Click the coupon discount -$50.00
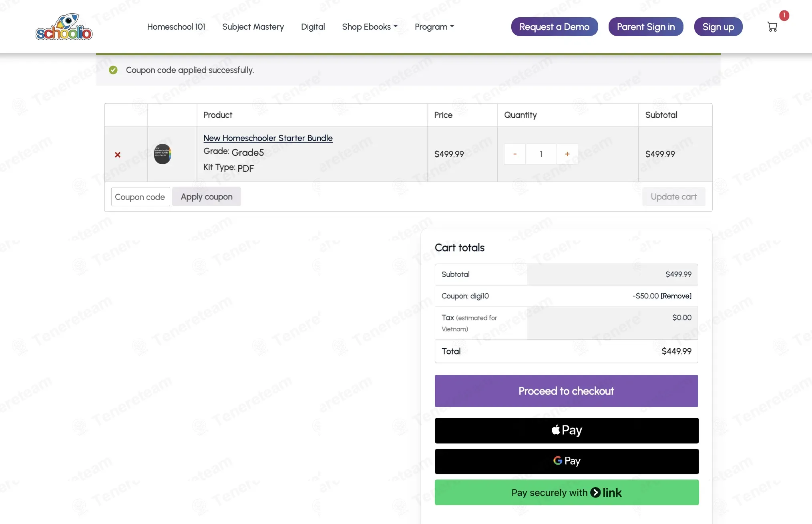Screen dimensions: 812x524 645,296
